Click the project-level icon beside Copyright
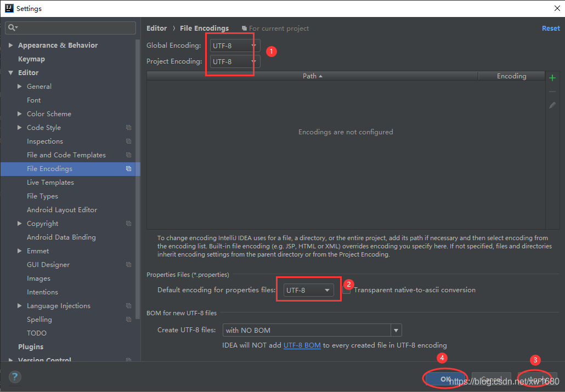The image size is (565, 392). point(129,223)
